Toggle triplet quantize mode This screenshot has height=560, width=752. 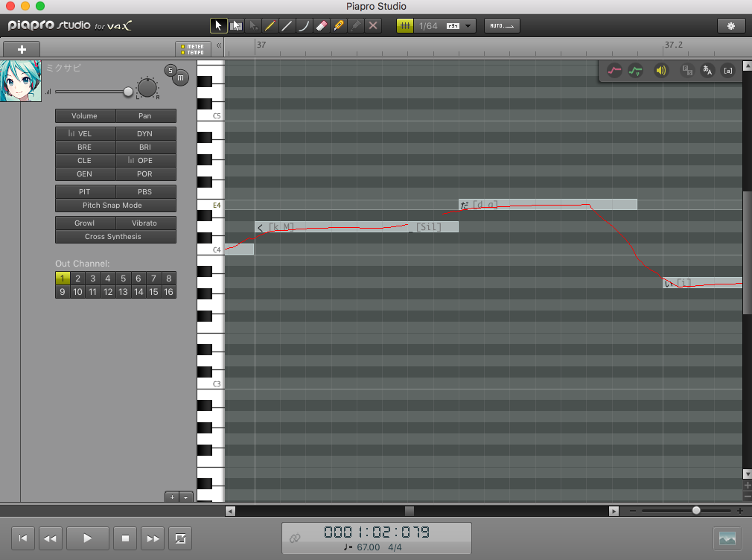tap(453, 26)
